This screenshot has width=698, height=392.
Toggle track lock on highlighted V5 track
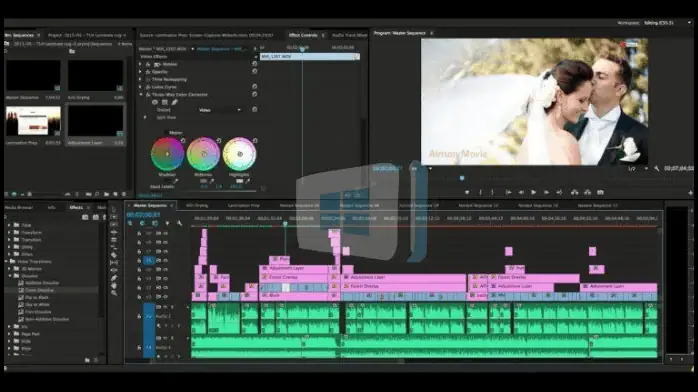[x=139, y=260]
